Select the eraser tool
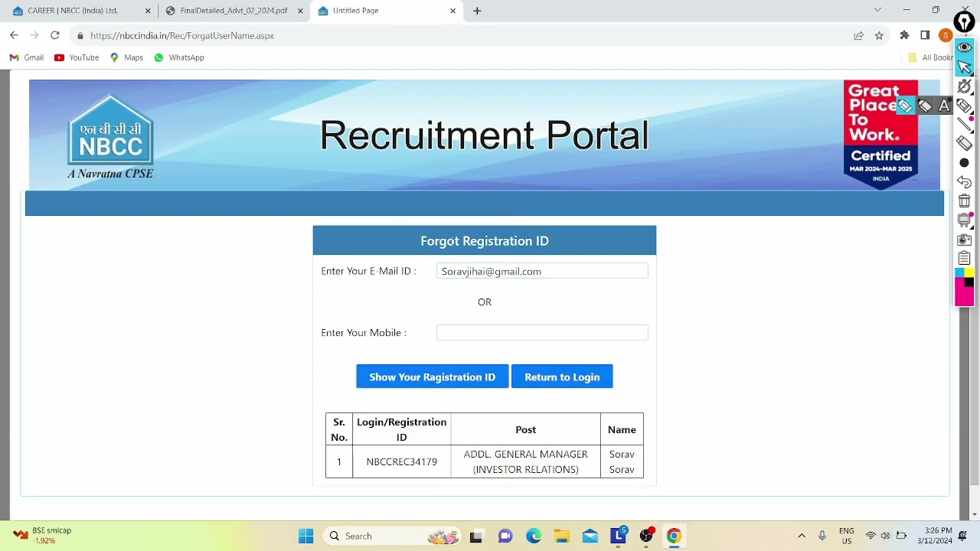Viewport: 980px width, 551px height. (x=964, y=143)
